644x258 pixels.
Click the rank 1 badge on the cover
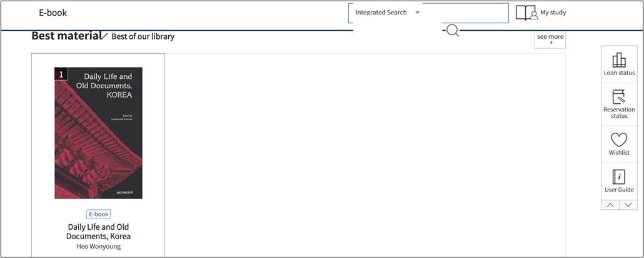(x=61, y=75)
